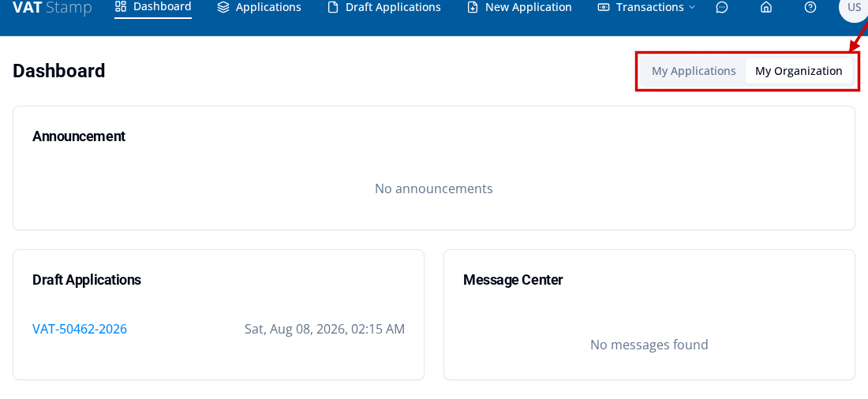868x399 pixels.
Task: Open Draft Applications in the navbar
Action: (384, 7)
